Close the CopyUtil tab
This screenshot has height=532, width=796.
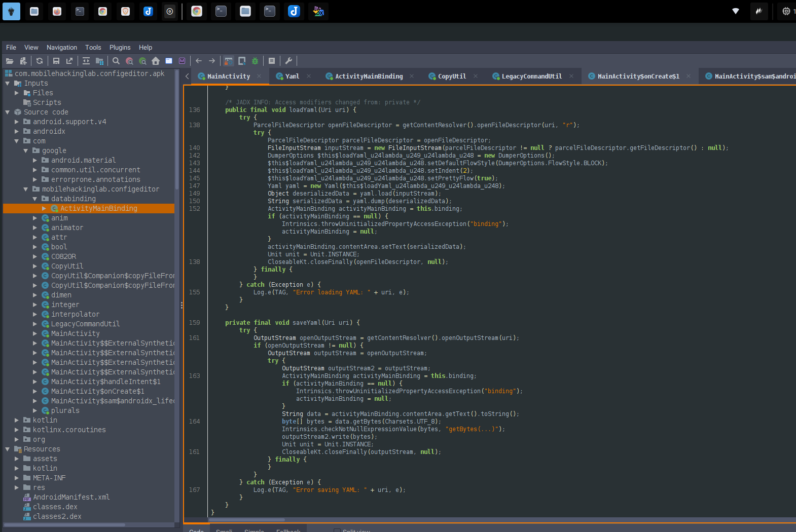pyautogui.click(x=476, y=76)
